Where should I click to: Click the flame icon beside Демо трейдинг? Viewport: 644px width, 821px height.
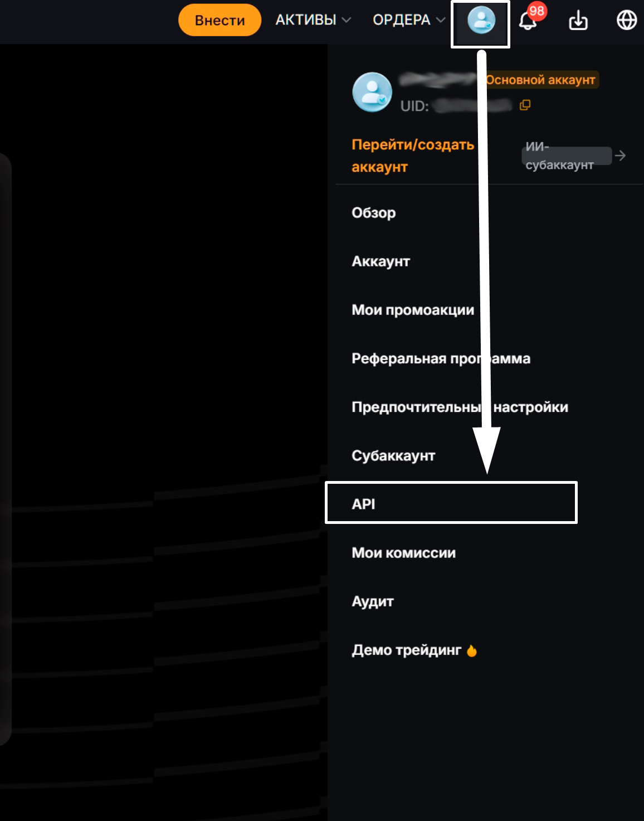(x=472, y=650)
